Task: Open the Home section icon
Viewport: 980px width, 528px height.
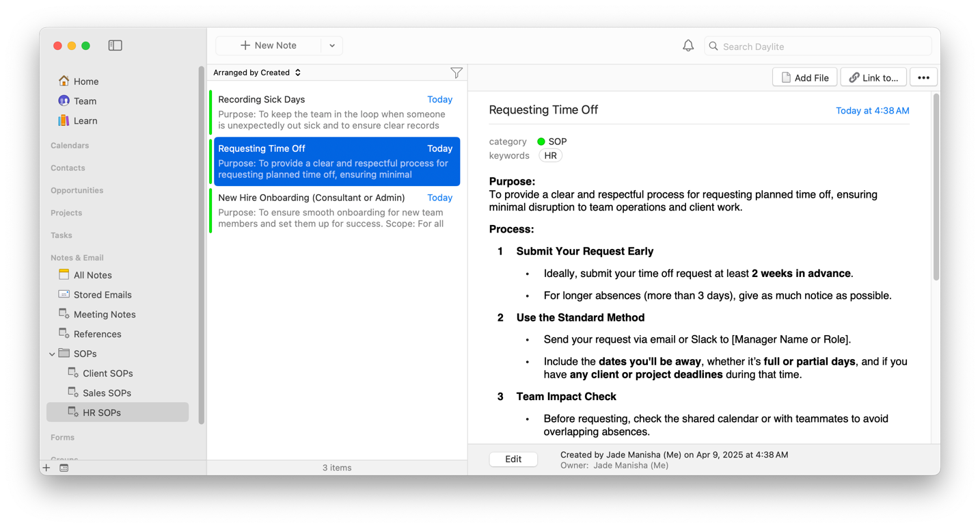Action: 64,81
